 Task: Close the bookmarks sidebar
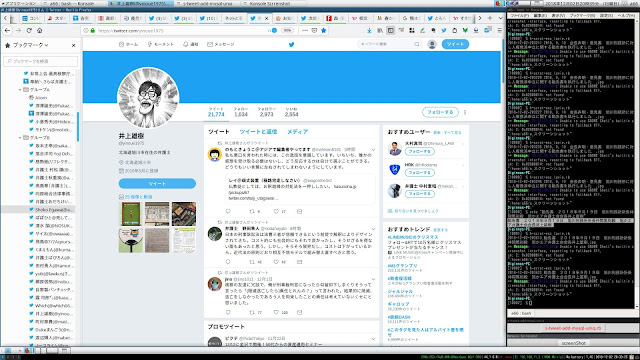pyautogui.click(x=73, y=45)
